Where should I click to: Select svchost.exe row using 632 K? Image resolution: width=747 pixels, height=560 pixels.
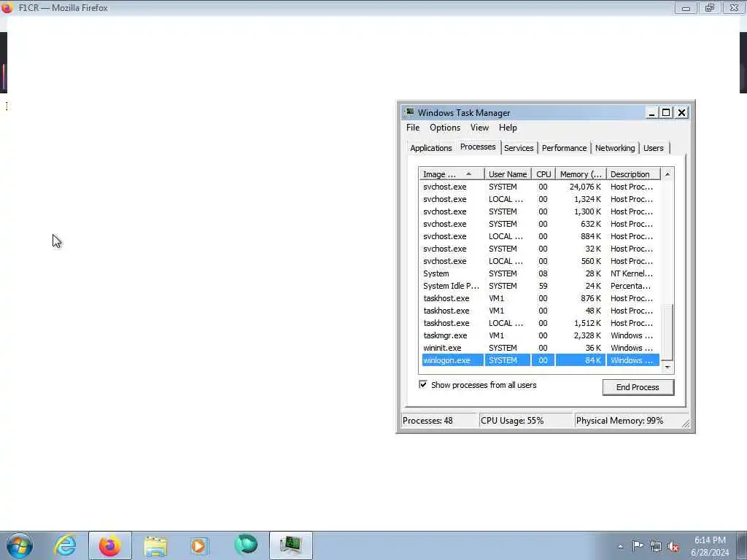(x=541, y=225)
